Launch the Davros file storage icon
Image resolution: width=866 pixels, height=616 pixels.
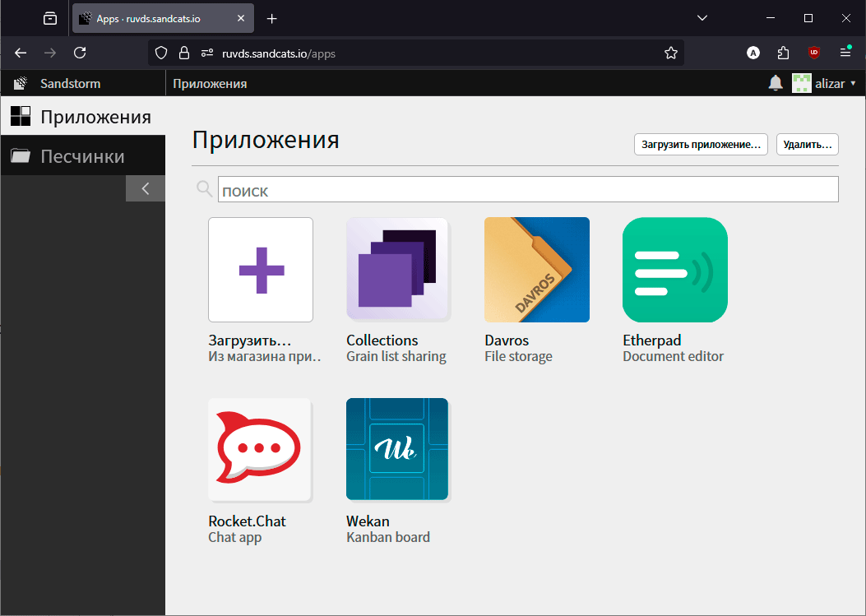pyautogui.click(x=537, y=270)
